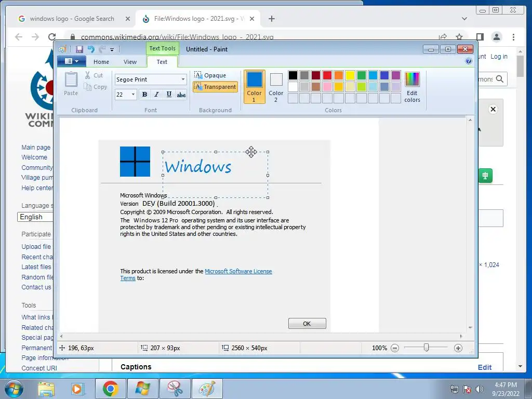Click the Wikimedia search magnifier icon
The width and height of the screenshot is (532, 399).
point(499,79)
